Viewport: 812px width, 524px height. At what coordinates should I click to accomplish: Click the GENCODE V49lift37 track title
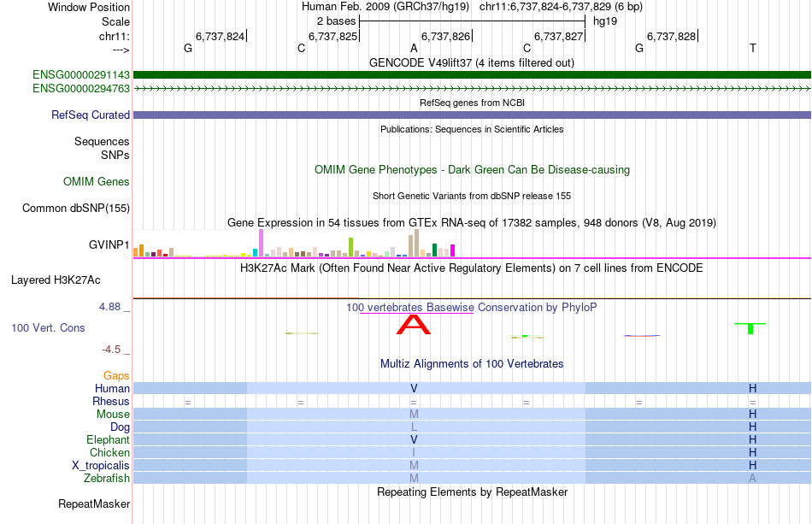tap(472, 62)
